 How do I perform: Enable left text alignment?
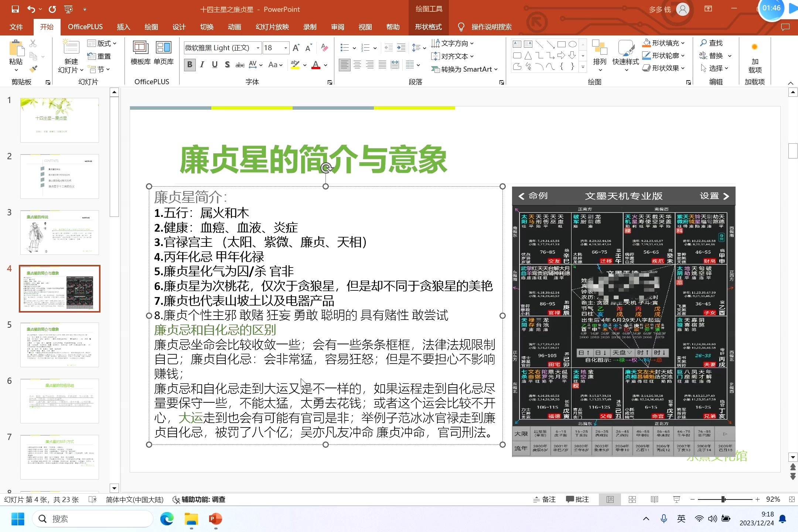345,65
